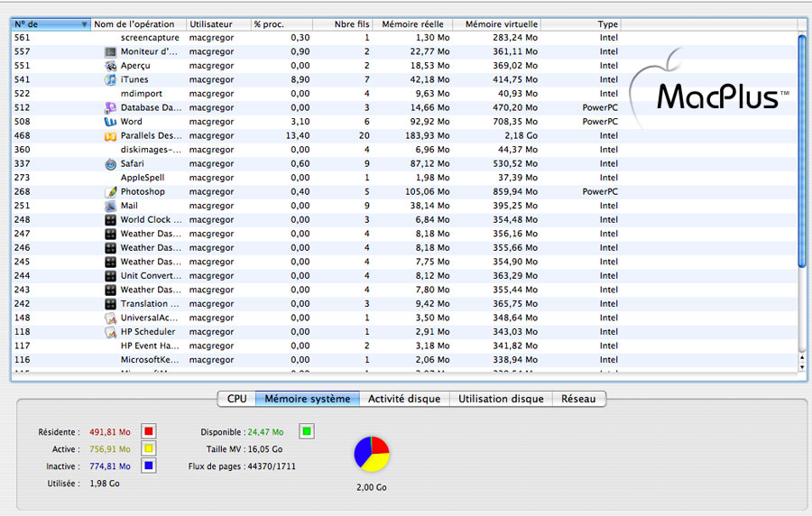Click the Mail stamp icon
812x516 pixels.
110,206
